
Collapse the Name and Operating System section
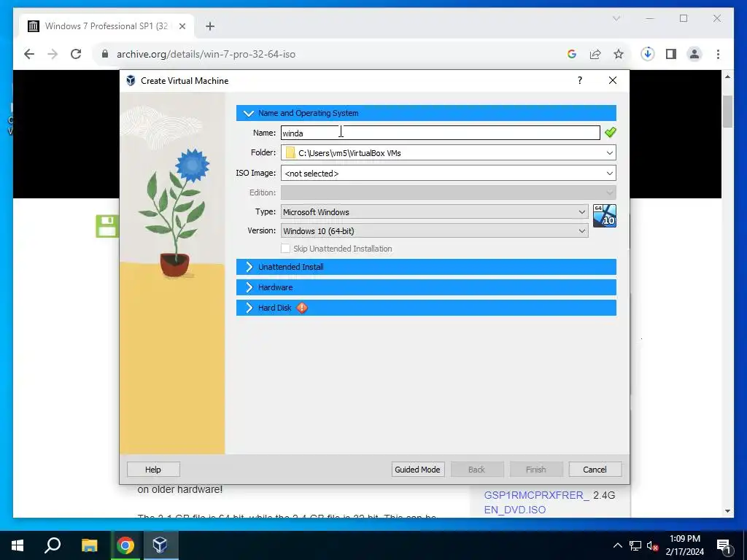coord(426,113)
